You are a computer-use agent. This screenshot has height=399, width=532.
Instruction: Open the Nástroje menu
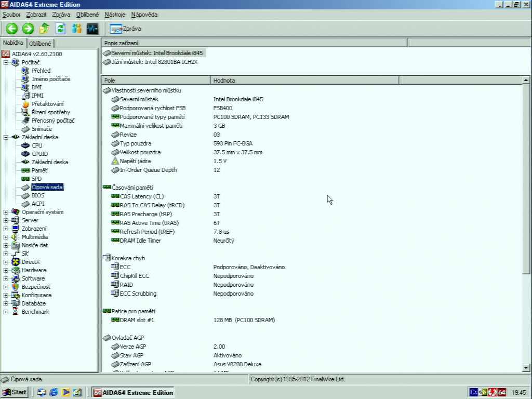[x=115, y=15]
